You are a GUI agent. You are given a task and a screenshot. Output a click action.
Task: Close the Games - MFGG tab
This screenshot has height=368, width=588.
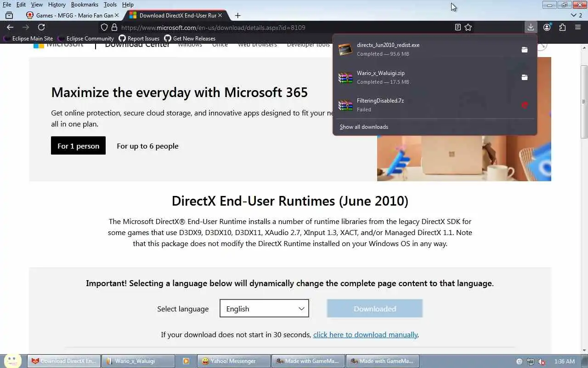coord(116,15)
